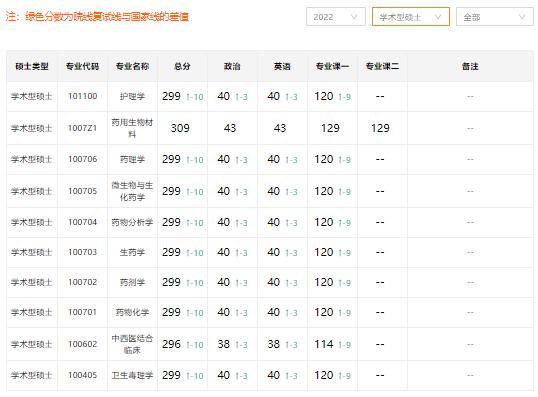Click total score 299 in 护理学 row
The image size is (538, 397).
tap(171, 96)
